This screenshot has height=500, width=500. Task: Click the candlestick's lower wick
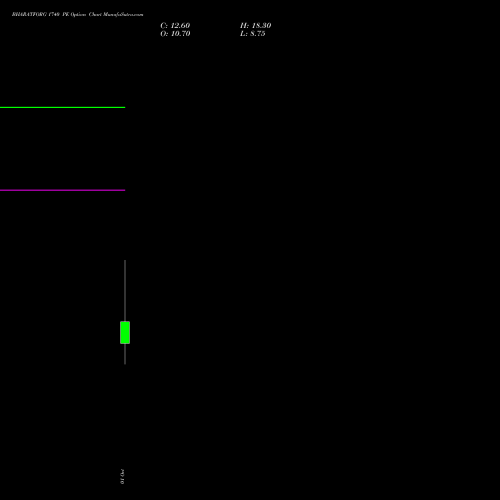[125, 354]
